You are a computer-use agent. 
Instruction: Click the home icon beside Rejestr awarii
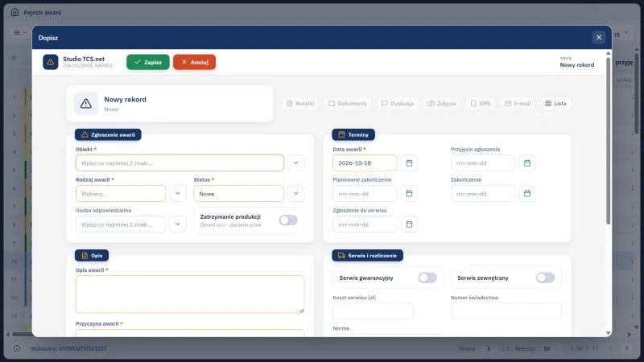click(x=14, y=12)
